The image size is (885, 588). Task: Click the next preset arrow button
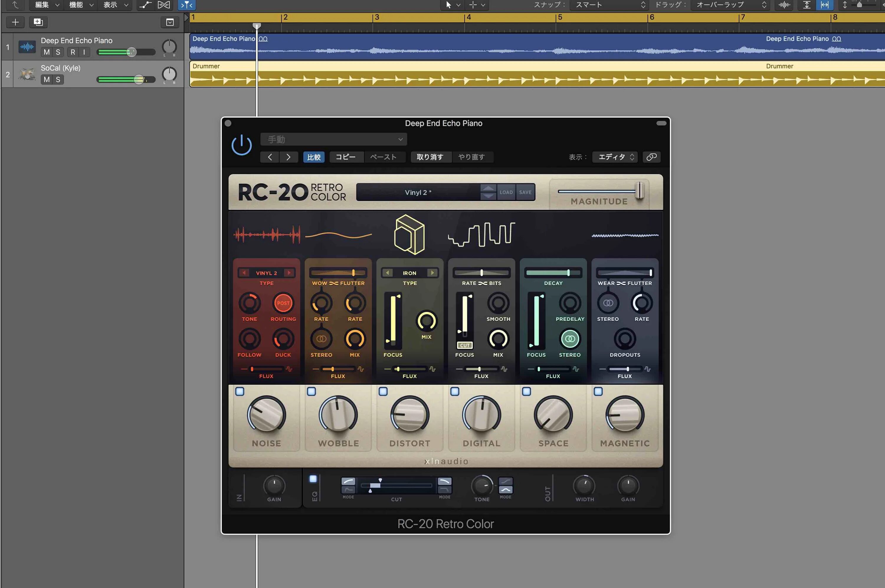(x=288, y=157)
